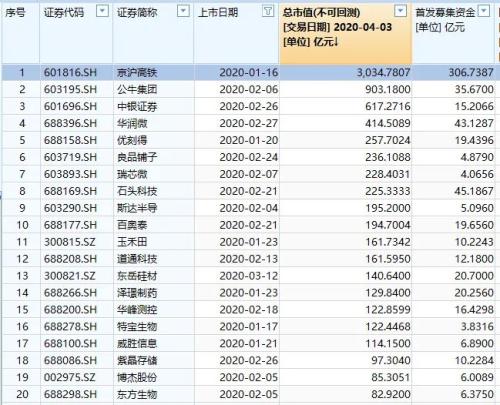Select listing date 2020-02-27
The width and height of the screenshot is (500, 405).
click(x=248, y=123)
